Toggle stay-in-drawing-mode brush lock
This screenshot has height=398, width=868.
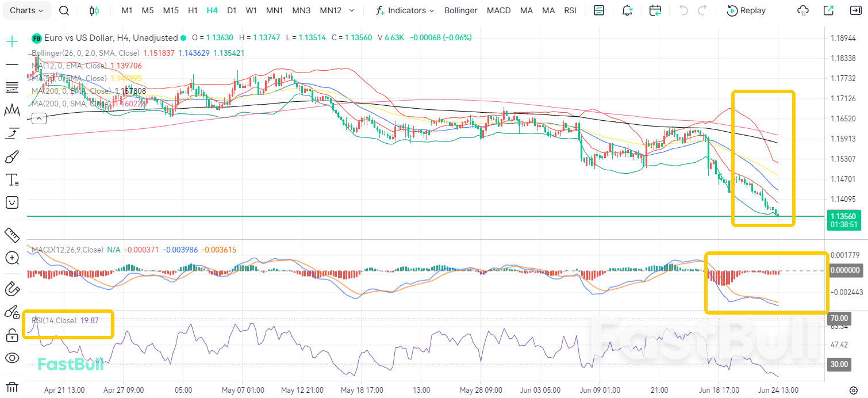point(12,312)
